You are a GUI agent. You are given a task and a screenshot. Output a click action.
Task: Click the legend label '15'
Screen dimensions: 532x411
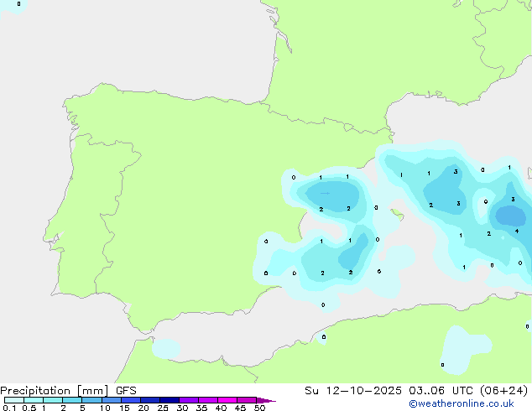click(x=124, y=408)
